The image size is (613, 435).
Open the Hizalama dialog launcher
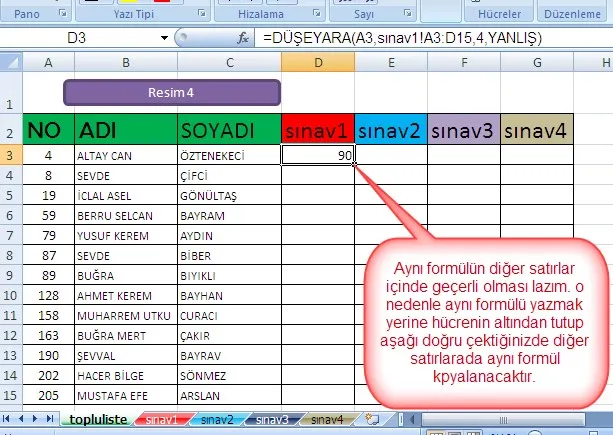pyautogui.click(x=319, y=14)
